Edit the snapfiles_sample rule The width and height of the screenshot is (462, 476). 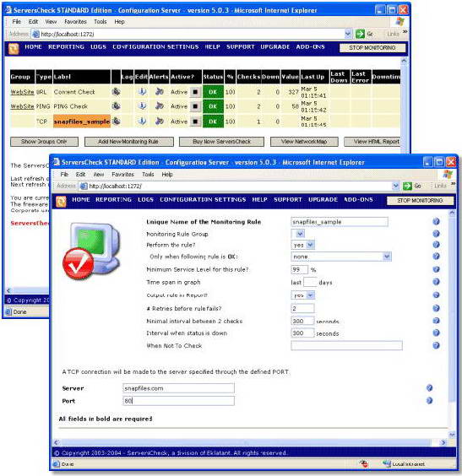[x=142, y=122]
